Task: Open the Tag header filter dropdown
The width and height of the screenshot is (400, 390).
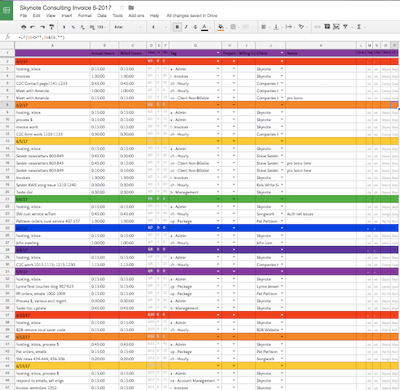Action: click(x=218, y=53)
